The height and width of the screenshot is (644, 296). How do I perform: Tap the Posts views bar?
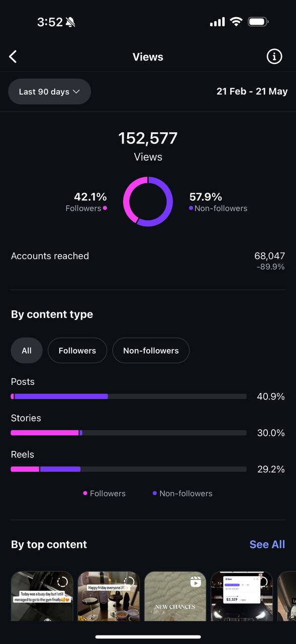tap(129, 396)
